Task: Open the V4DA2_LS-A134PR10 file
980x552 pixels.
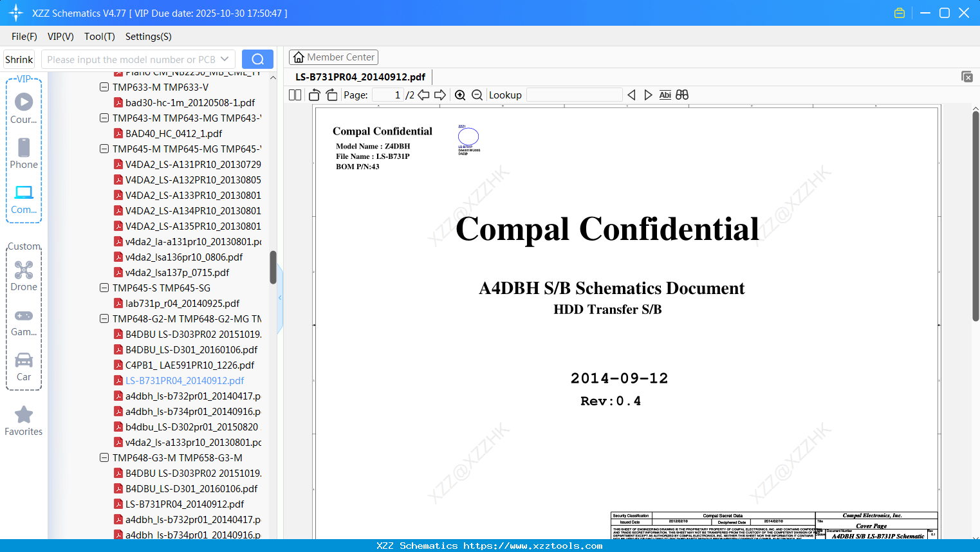Action: coord(194,210)
